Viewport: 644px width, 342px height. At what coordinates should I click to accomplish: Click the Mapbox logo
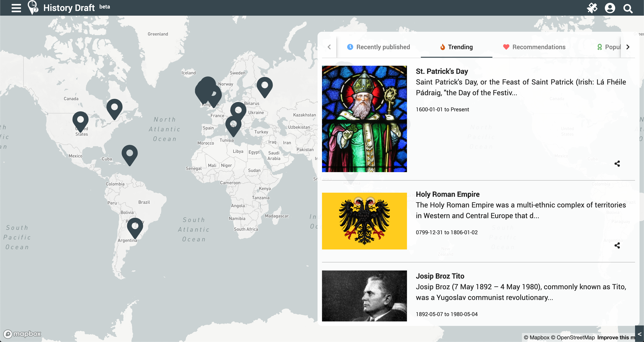(22, 334)
